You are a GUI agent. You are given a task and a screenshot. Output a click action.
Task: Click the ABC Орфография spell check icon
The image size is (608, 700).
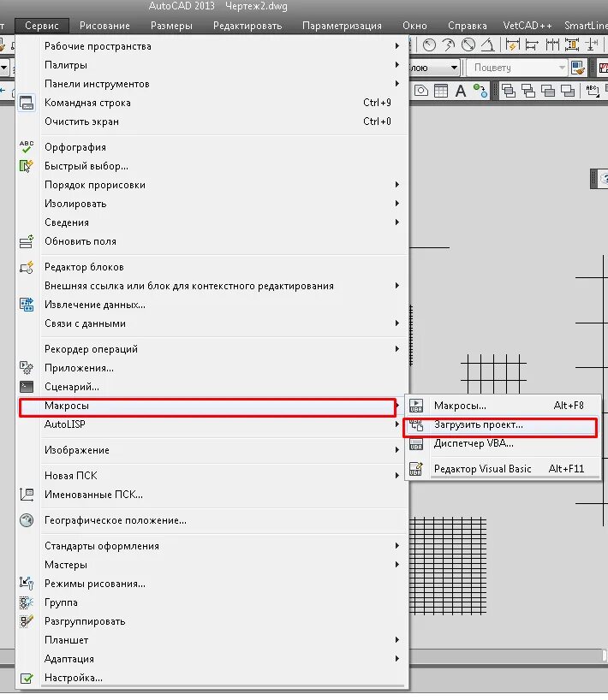click(27, 147)
